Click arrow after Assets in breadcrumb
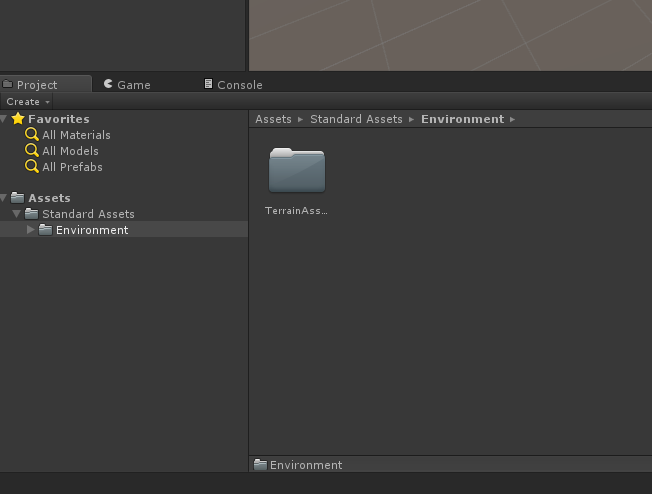The image size is (652, 494). click(x=301, y=120)
